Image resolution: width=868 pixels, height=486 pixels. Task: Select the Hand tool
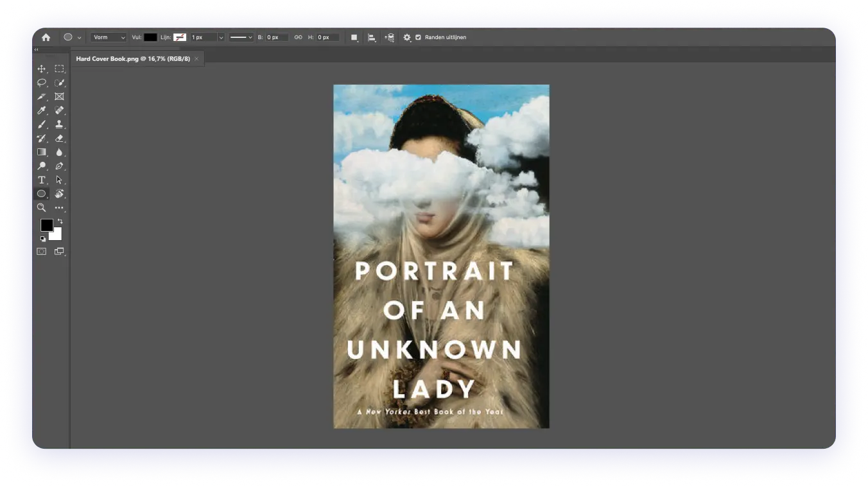tap(59, 194)
